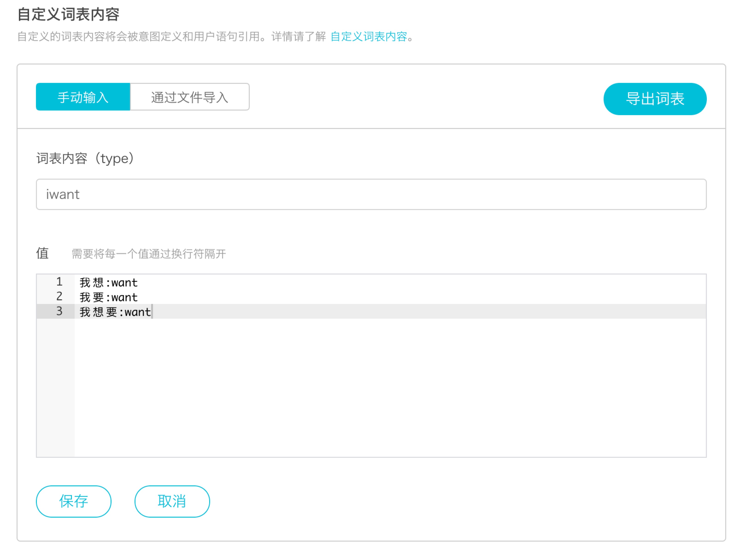Screen dimensions: 740x560
Task: Place cursor in editor line 我要:want
Action: pyautogui.click(x=108, y=297)
